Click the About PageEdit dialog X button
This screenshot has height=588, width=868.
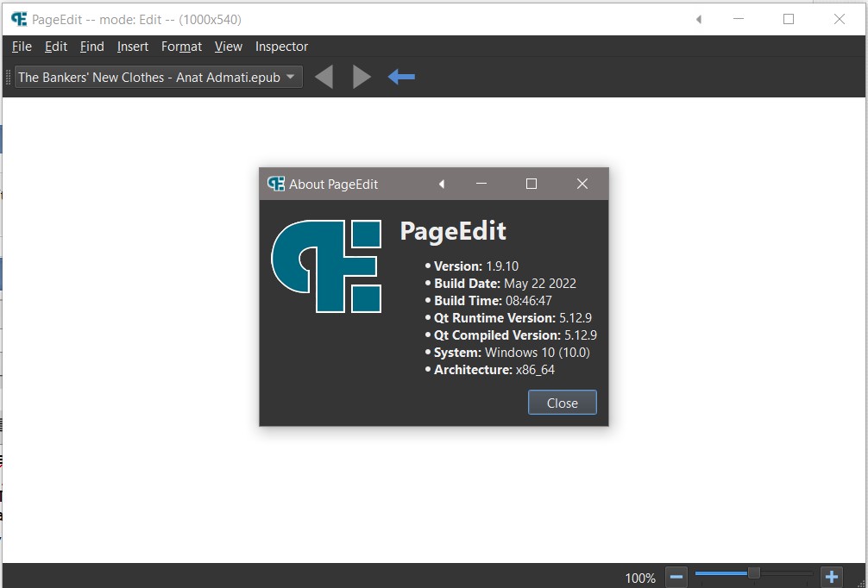[582, 184]
